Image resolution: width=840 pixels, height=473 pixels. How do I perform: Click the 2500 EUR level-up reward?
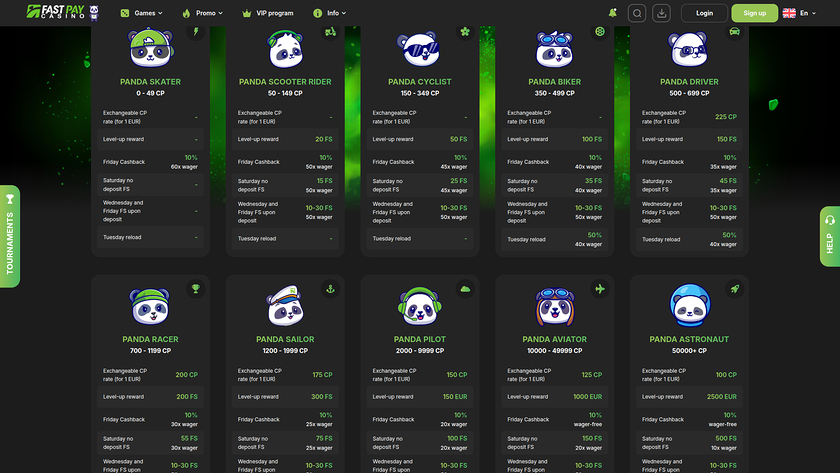tap(722, 397)
